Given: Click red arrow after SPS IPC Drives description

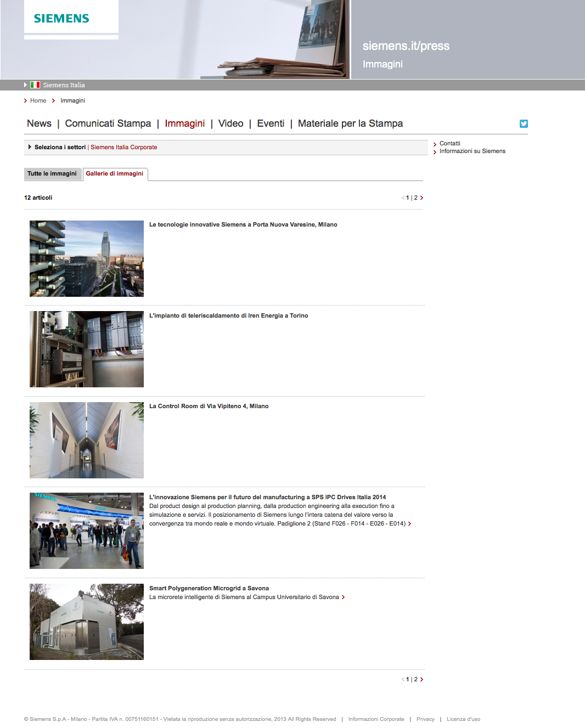Looking at the screenshot, I should point(409,524).
